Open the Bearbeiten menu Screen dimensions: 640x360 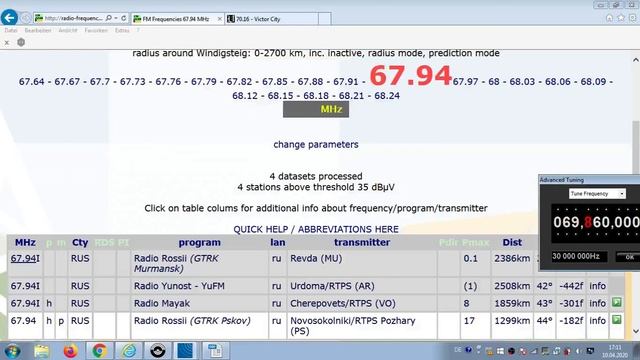click(38, 30)
